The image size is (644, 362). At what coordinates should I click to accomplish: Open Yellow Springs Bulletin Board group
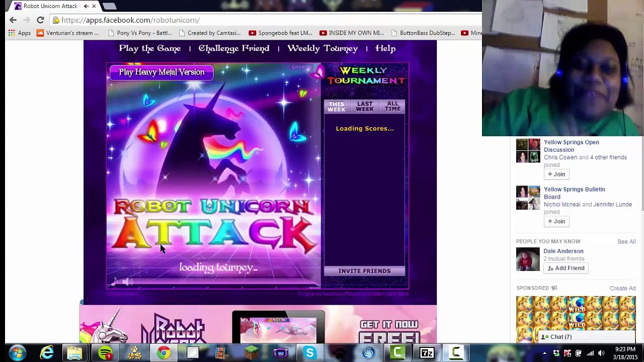click(x=574, y=193)
